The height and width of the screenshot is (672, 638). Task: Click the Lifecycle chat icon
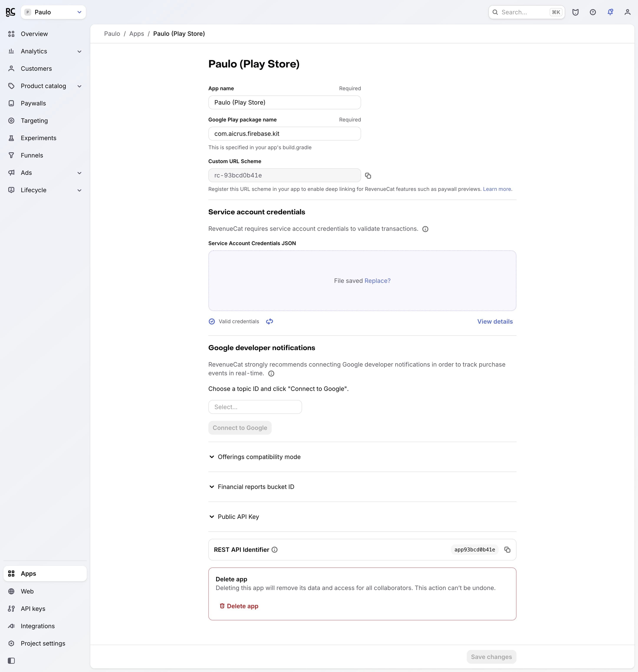pyautogui.click(x=11, y=190)
